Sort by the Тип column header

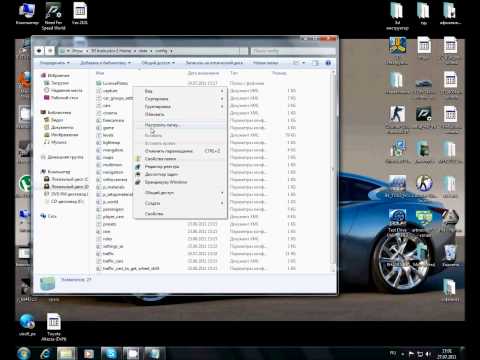(233, 73)
